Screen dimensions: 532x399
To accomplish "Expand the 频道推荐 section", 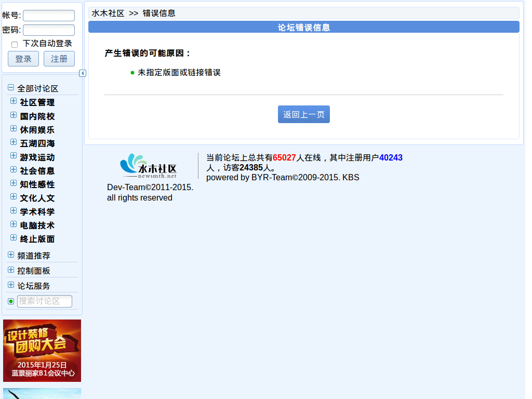I will point(10,255).
